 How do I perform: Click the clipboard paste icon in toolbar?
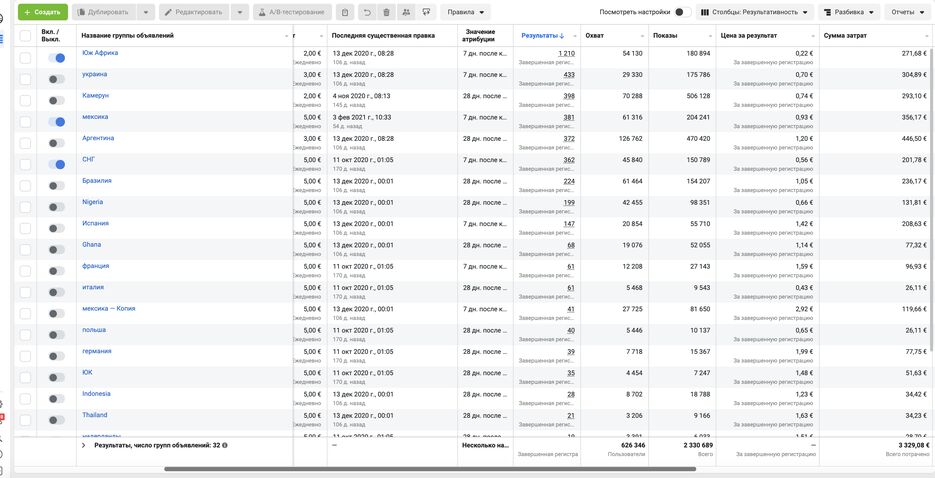pos(345,12)
